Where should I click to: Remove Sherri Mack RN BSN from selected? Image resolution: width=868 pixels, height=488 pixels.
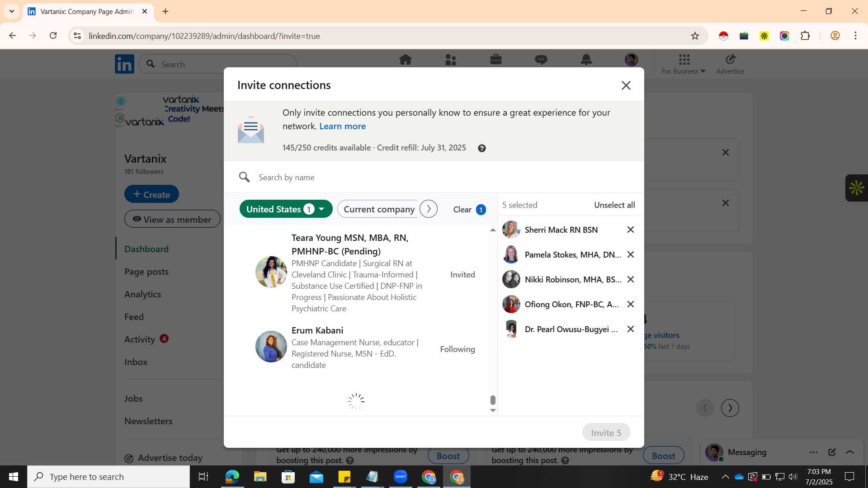pos(631,230)
